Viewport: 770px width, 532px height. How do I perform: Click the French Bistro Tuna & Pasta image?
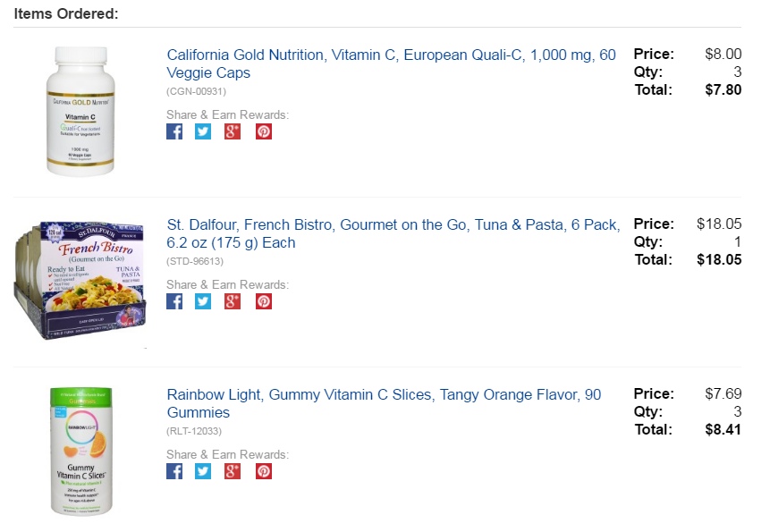(x=80, y=281)
